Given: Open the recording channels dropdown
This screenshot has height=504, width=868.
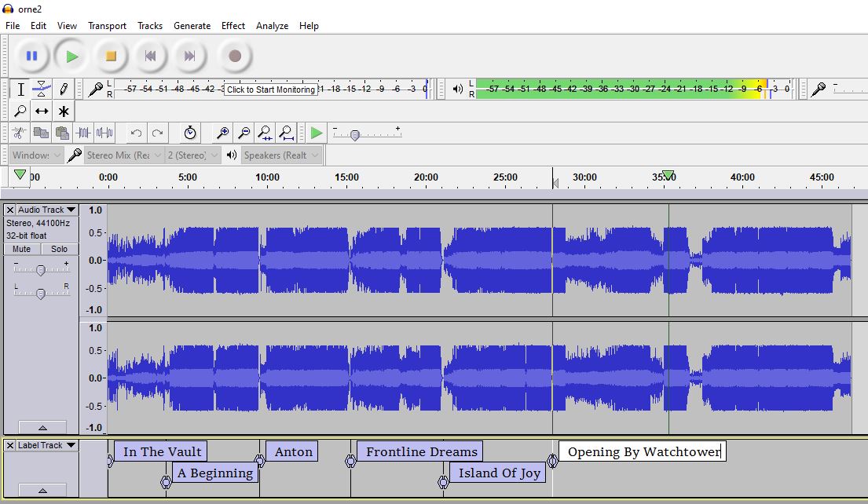Looking at the screenshot, I should 192,155.
